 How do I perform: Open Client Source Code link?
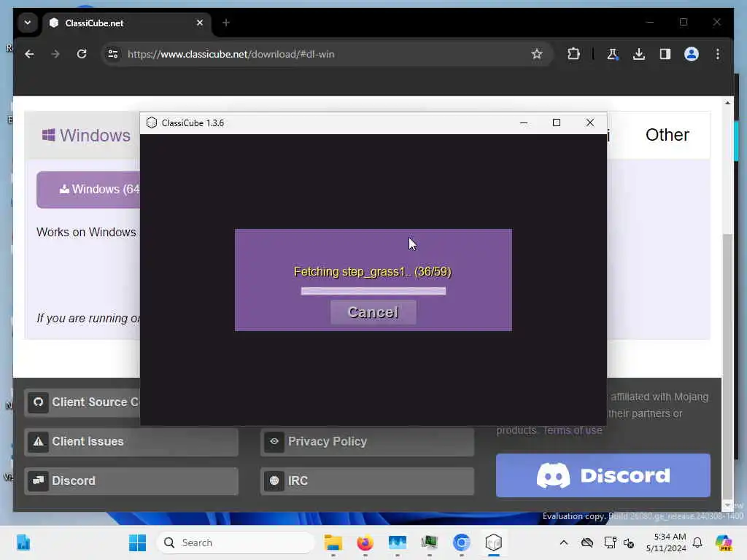click(x=82, y=402)
